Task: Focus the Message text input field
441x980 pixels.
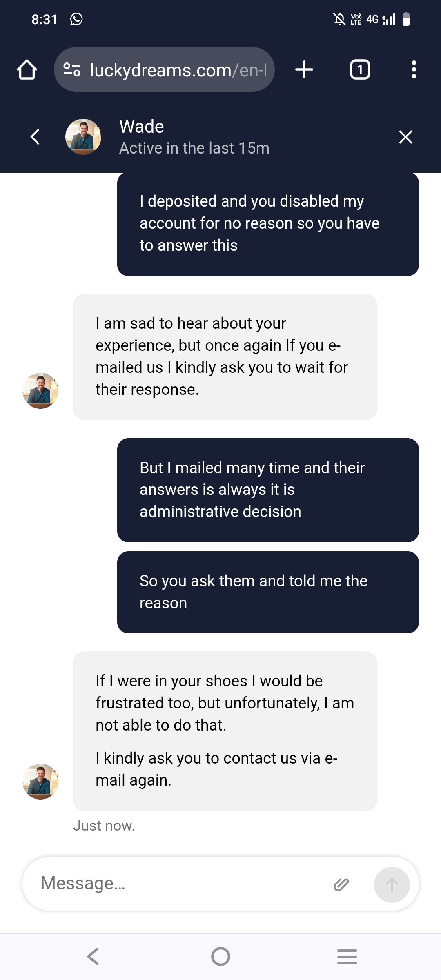Action: tap(180, 884)
